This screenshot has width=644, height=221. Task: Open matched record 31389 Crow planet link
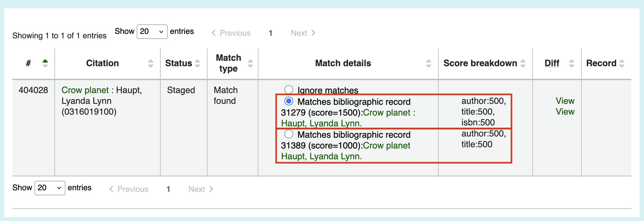point(346,151)
